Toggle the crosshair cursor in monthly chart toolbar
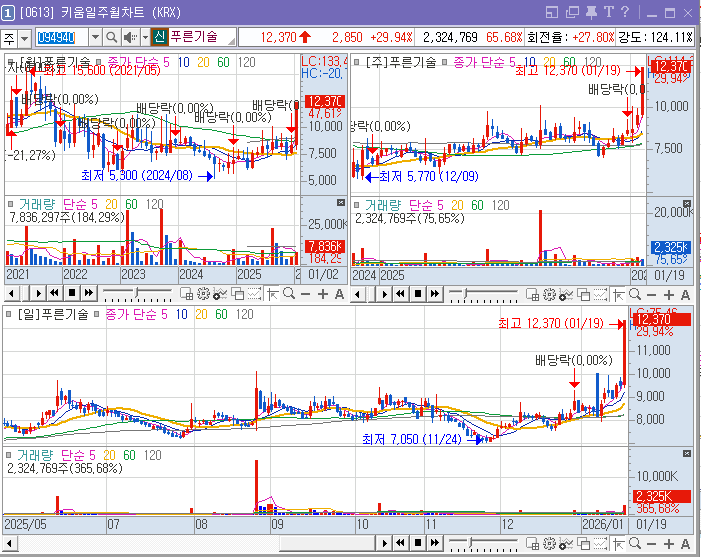This screenshot has width=701, height=557. point(272,294)
